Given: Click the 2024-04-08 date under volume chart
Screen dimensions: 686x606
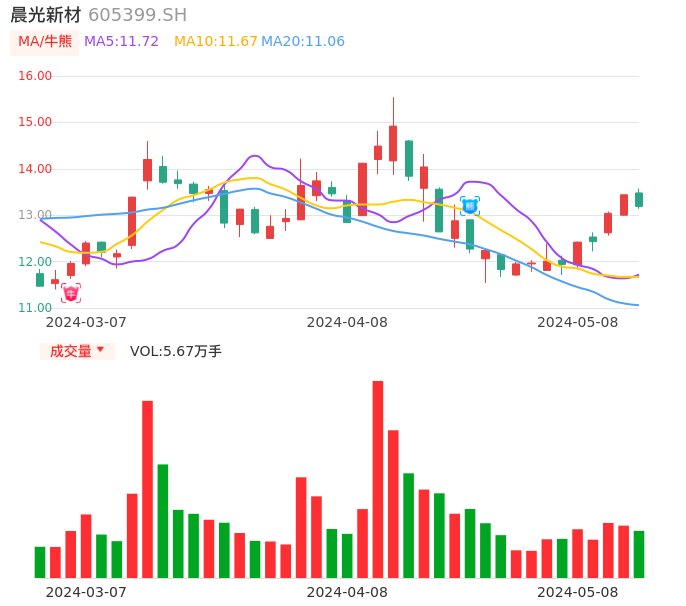Looking at the screenshot, I should point(347,592).
